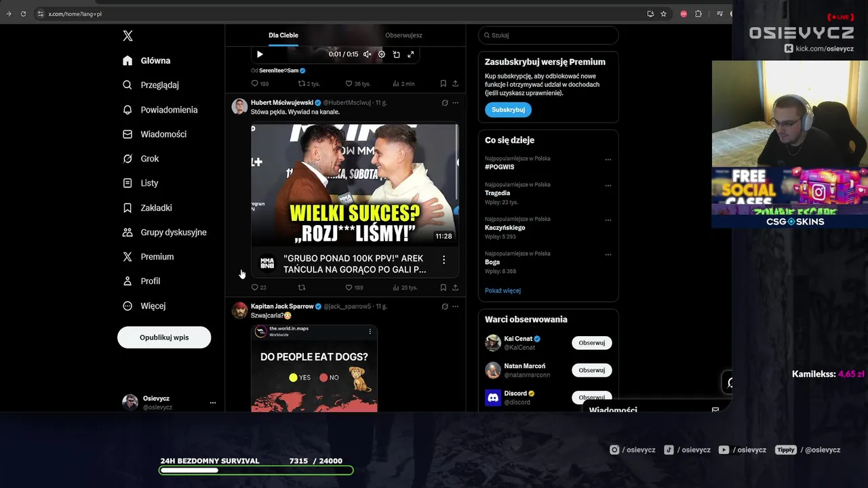Open options for Tragedia trend
868x488 pixels.
point(608,186)
